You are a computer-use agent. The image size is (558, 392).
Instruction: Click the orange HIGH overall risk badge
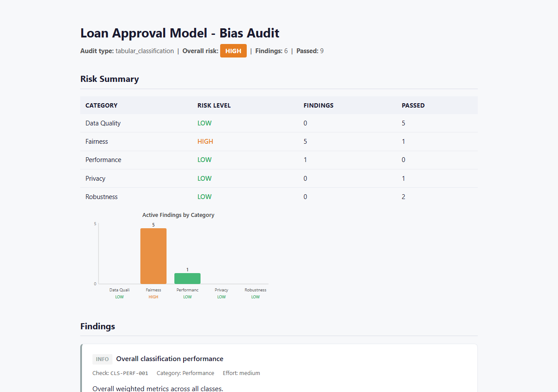point(233,51)
